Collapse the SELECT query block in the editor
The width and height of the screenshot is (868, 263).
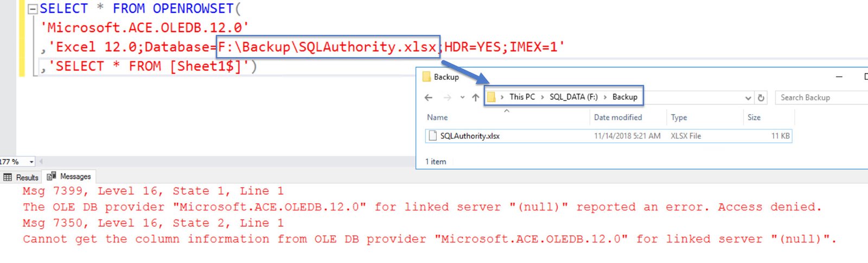(33, 9)
